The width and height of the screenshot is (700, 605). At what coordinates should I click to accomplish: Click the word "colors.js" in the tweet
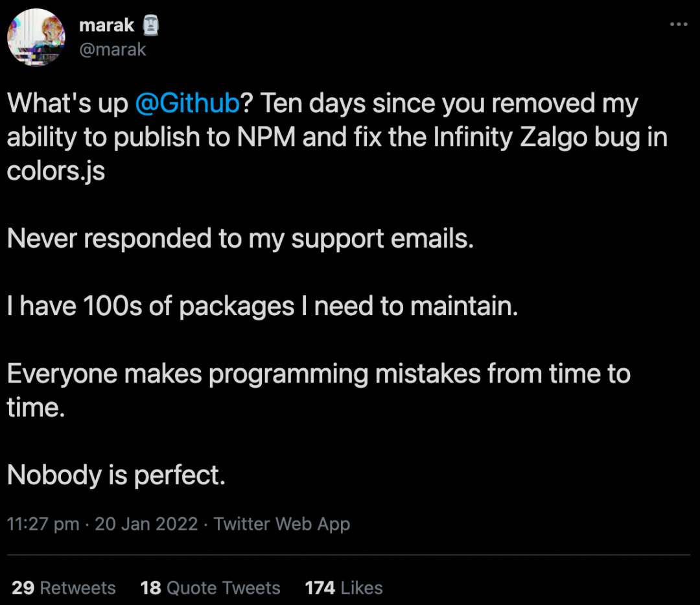click(56, 172)
